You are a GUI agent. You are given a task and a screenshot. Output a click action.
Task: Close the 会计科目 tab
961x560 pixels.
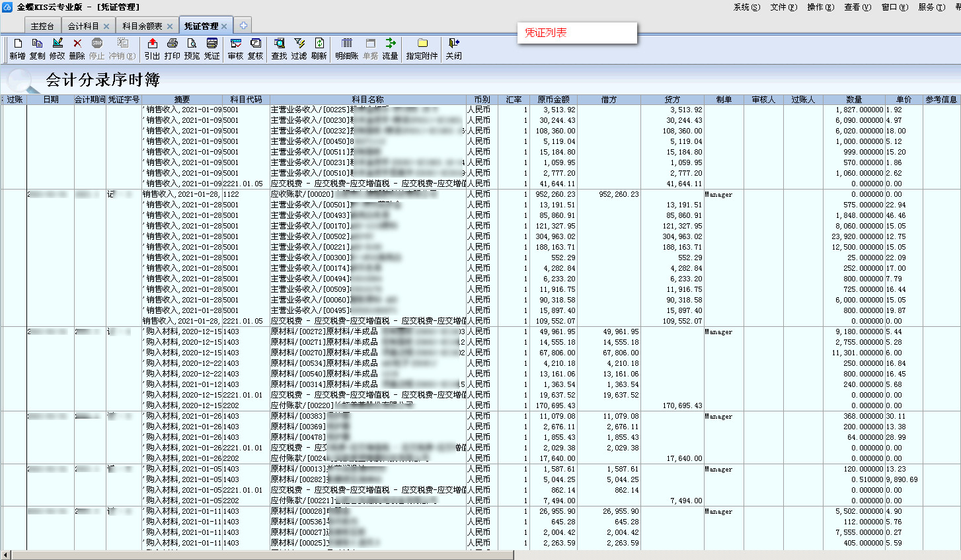(x=106, y=26)
